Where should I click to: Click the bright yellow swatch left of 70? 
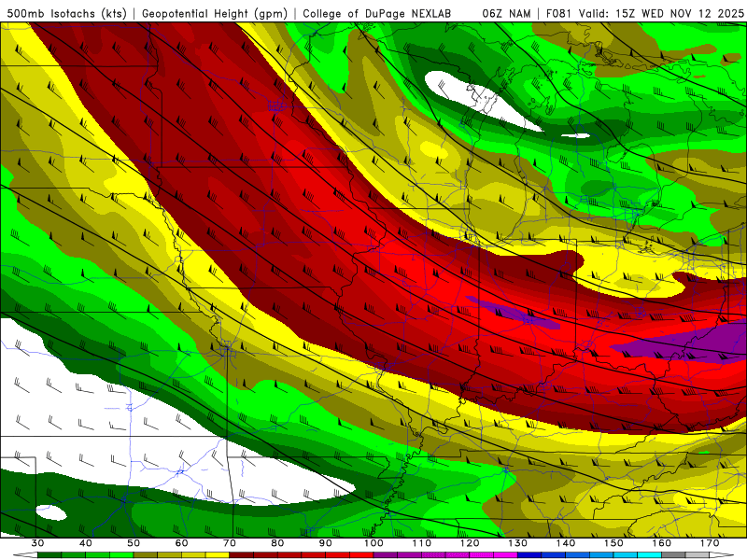tap(218, 555)
